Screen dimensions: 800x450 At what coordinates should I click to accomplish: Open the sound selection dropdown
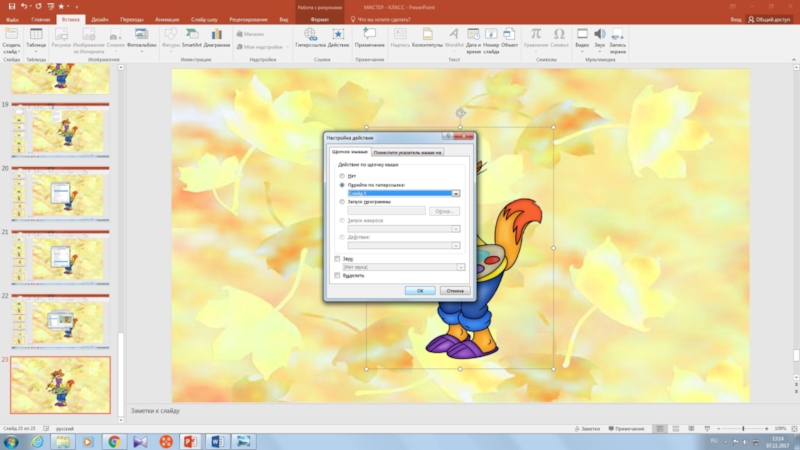point(460,267)
